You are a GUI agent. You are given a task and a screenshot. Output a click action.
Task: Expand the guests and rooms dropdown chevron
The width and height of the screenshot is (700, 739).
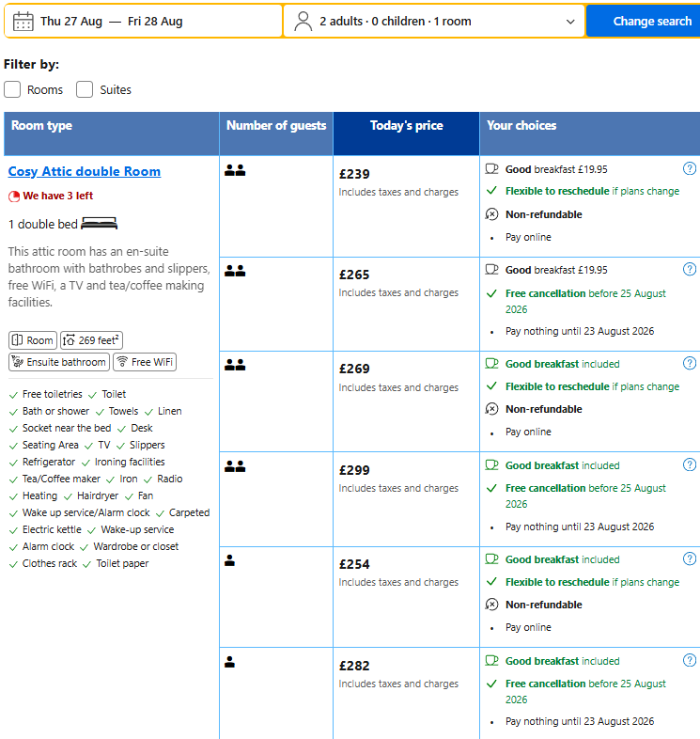[570, 22]
